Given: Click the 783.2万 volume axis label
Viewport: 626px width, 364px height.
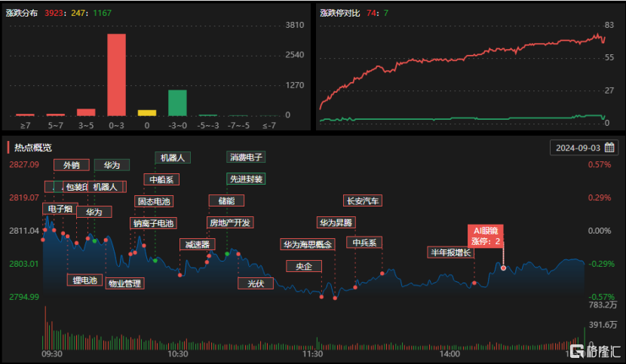Looking at the screenshot, I should [603, 305].
